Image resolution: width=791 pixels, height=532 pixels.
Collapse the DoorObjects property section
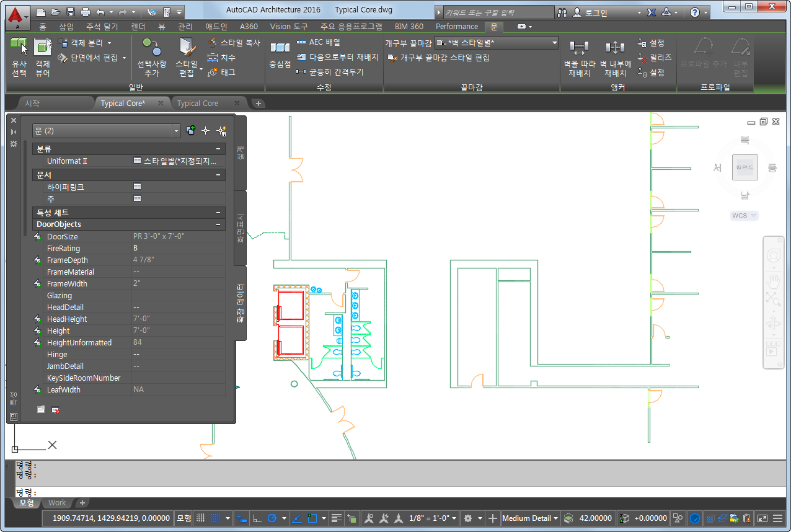218,224
